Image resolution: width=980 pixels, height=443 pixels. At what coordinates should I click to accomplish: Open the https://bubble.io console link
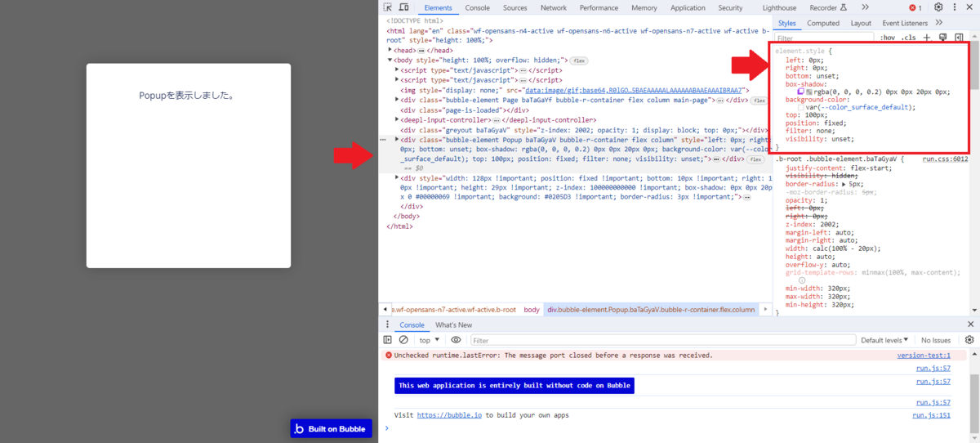(451, 415)
